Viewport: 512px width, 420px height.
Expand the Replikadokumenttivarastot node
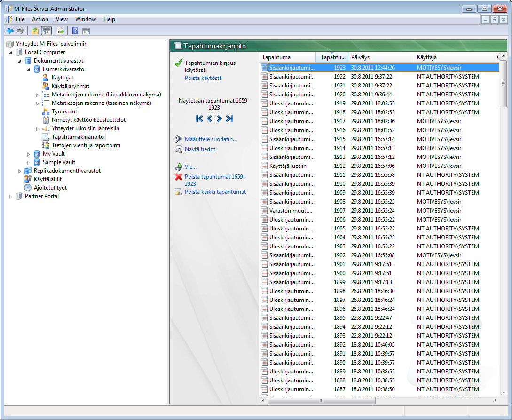pos(19,171)
